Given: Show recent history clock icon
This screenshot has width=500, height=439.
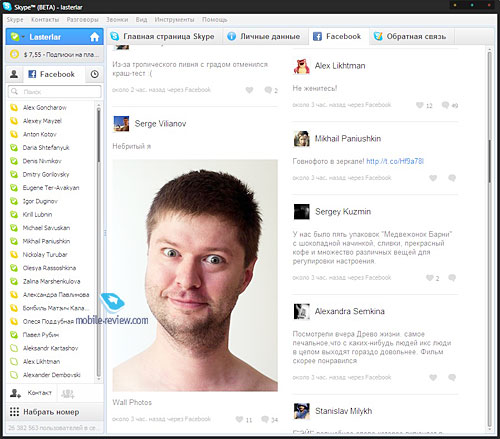Looking at the screenshot, I should [x=95, y=74].
